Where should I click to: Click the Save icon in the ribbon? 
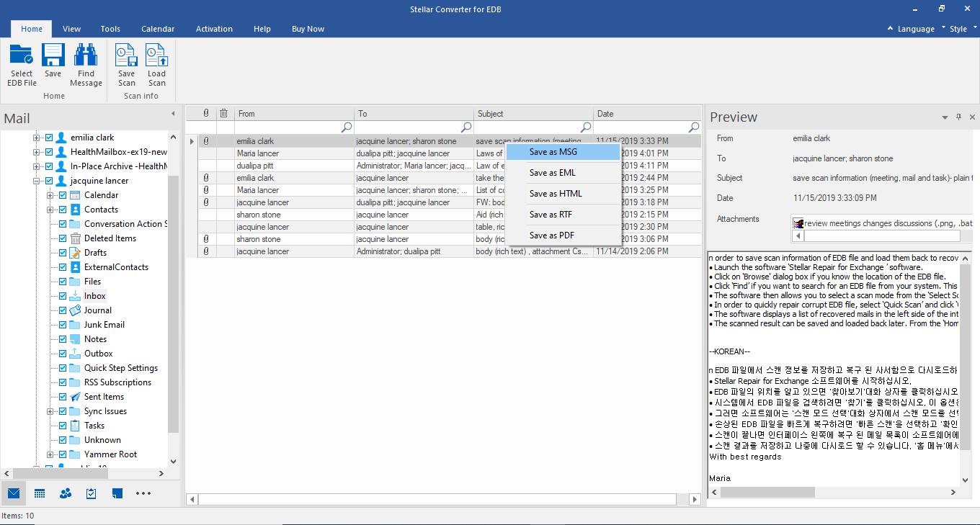(x=53, y=55)
